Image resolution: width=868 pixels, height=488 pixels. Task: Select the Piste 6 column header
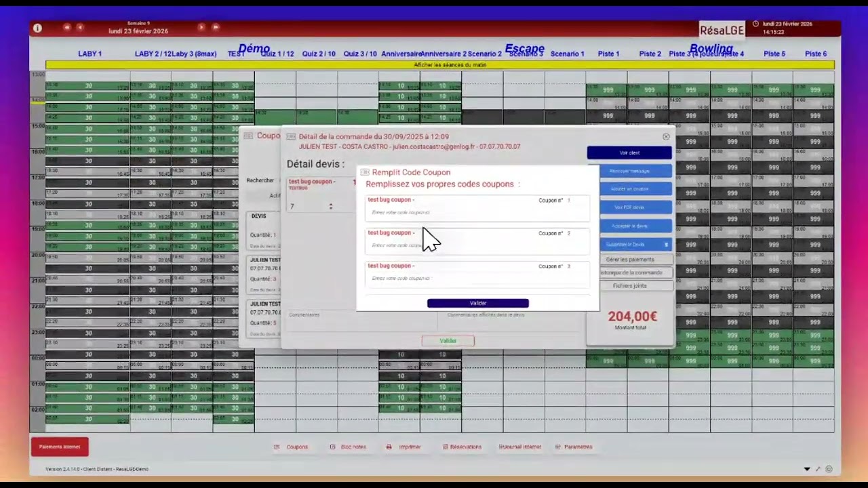pyautogui.click(x=816, y=54)
